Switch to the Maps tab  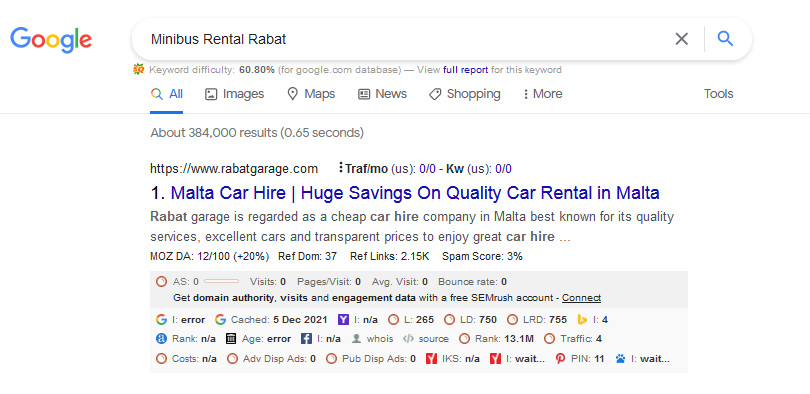click(311, 94)
